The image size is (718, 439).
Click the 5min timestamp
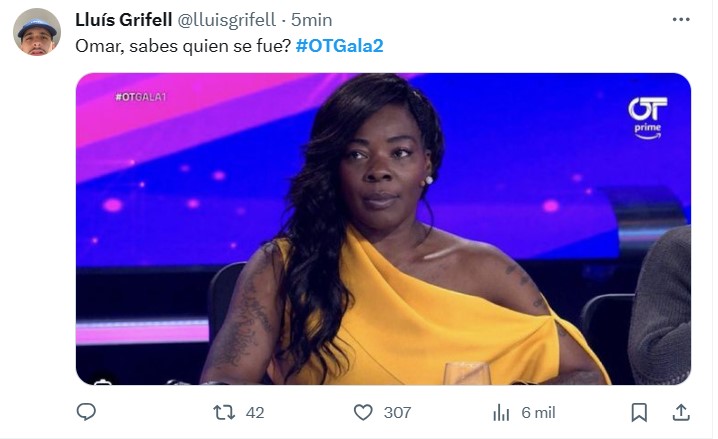(312, 20)
